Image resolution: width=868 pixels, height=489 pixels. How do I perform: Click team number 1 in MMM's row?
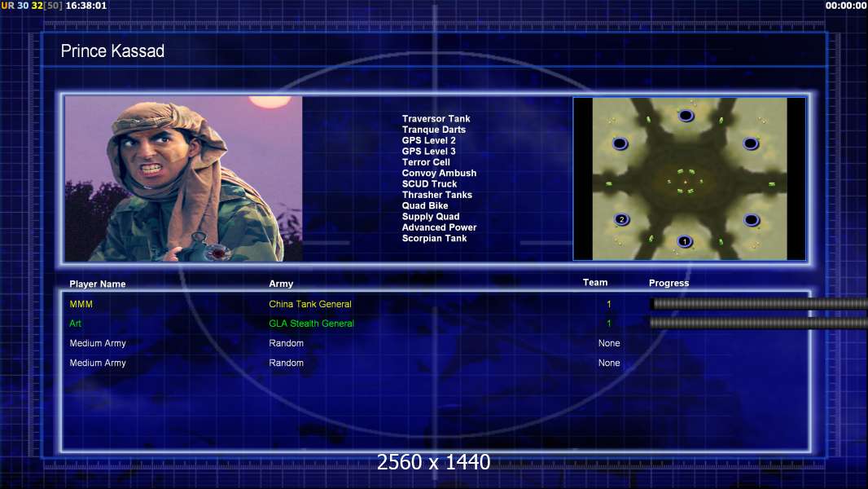pos(609,304)
